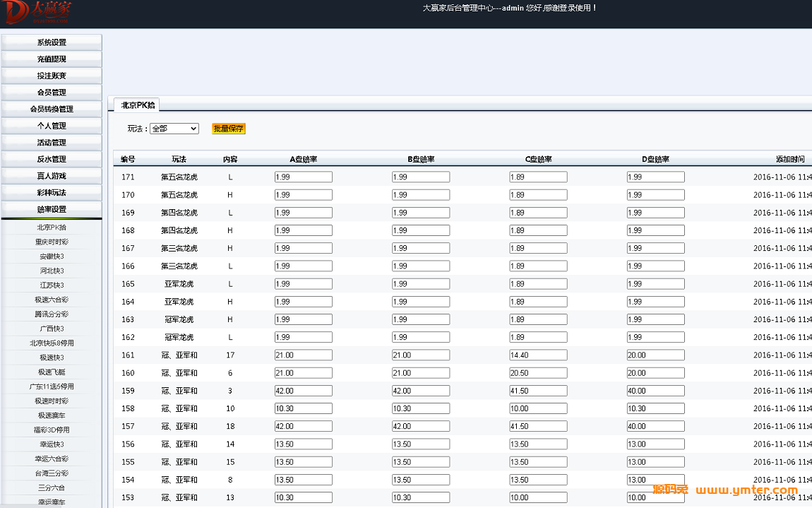Switch to the 北京PK拾 tab
Screen dimensions: 812x508
coord(137,105)
